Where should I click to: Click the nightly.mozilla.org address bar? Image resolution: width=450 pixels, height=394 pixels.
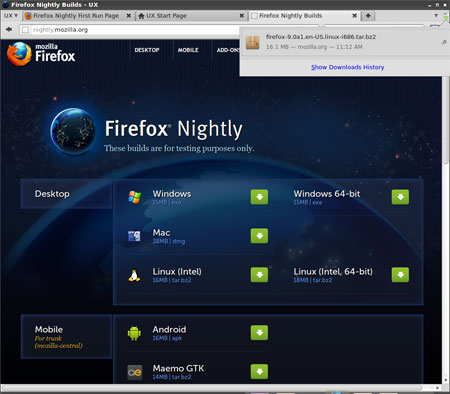130,30
